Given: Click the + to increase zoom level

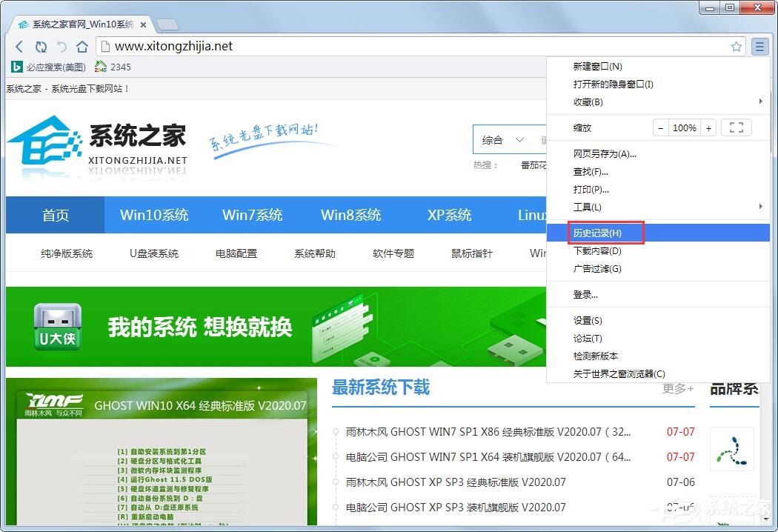Looking at the screenshot, I should (708, 127).
